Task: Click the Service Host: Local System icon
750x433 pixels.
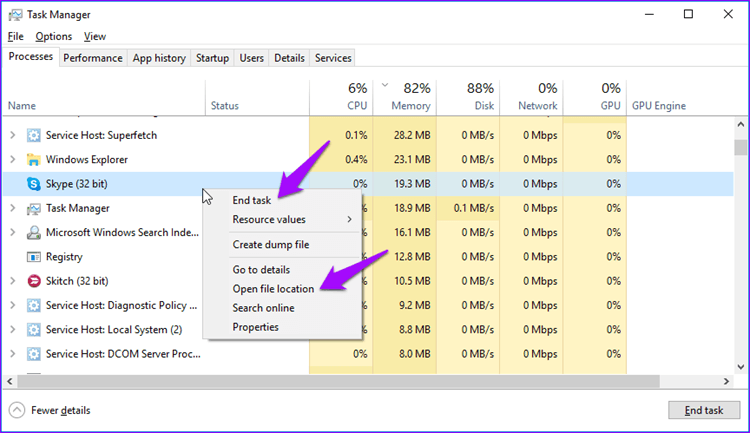Action: point(33,330)
